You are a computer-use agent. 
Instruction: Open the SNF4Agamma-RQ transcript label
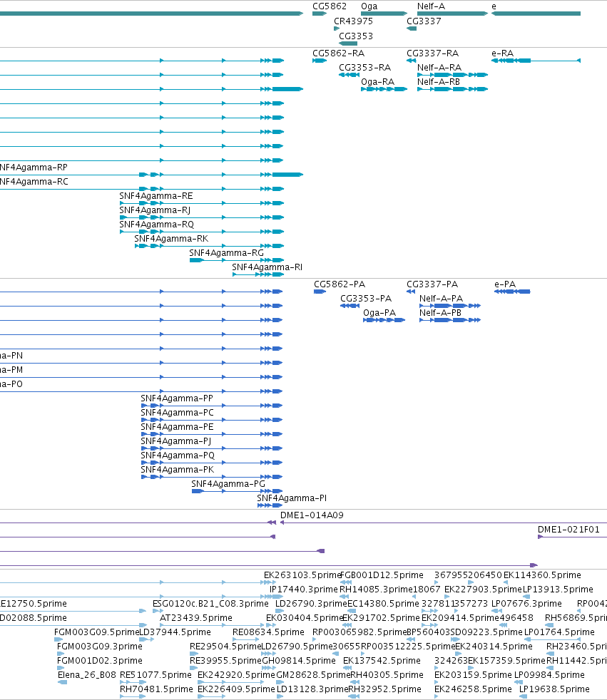tap(156, 225)
